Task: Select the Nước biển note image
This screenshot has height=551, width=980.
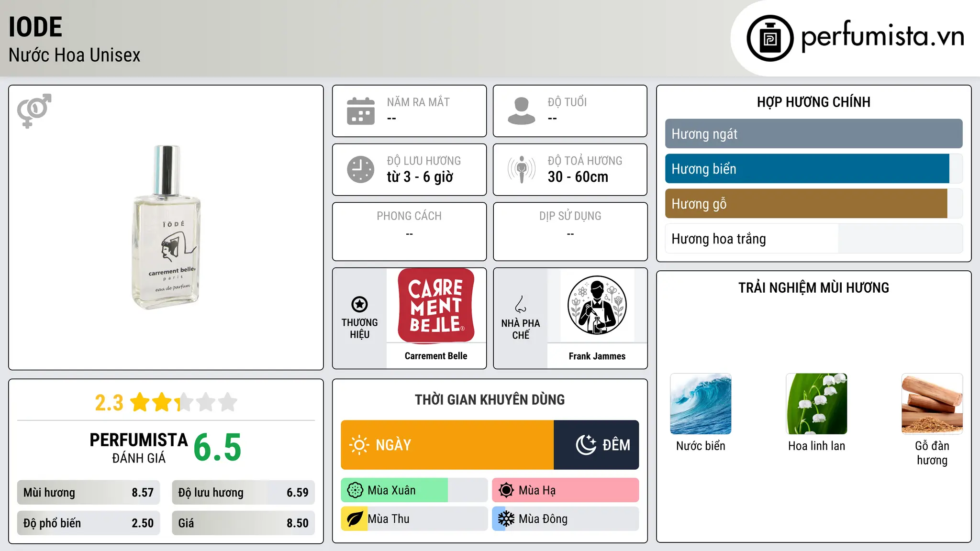Action: click(x=701, y=404)
